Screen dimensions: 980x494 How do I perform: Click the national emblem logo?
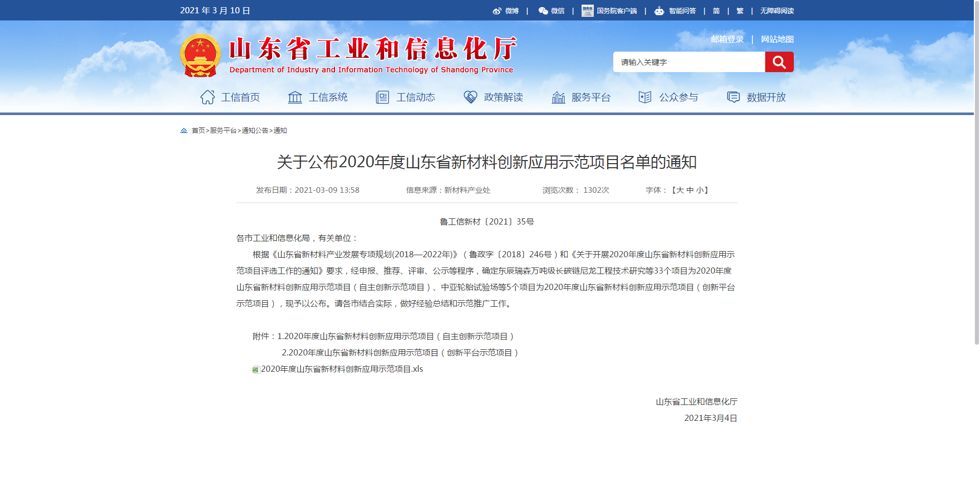pyautogui.click(x=201, y=55)
